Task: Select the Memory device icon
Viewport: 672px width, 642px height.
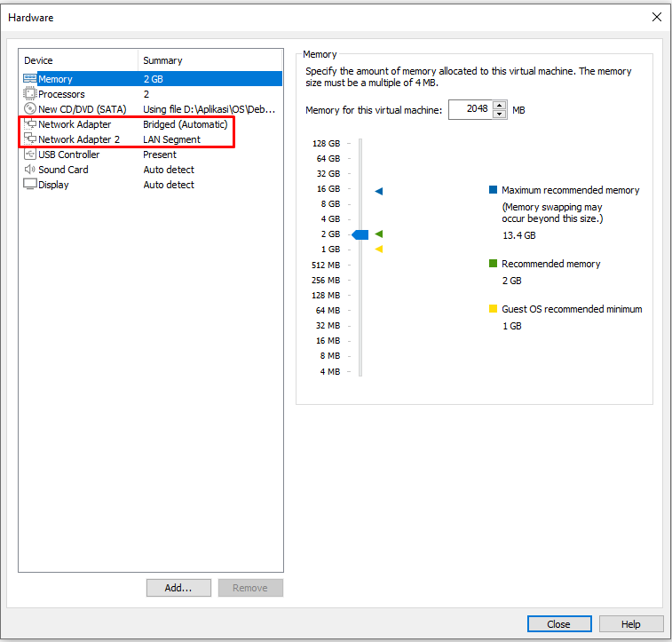Action: click(x=29, y=79)
